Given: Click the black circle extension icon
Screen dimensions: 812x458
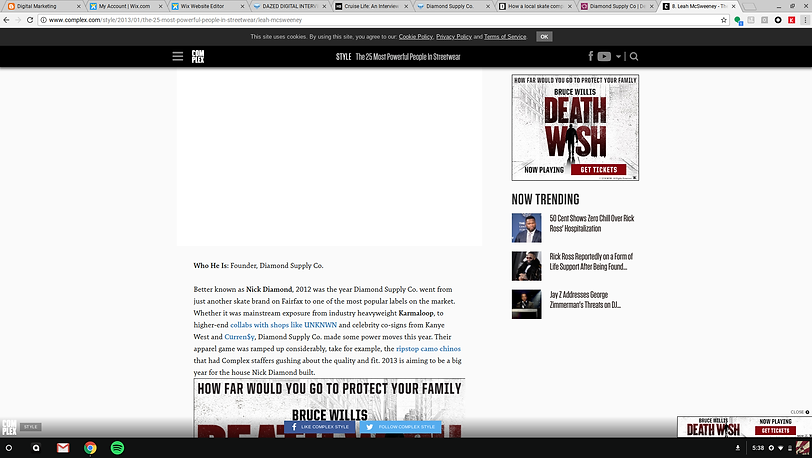Looking at the screenshot, I should pos(778,20).
